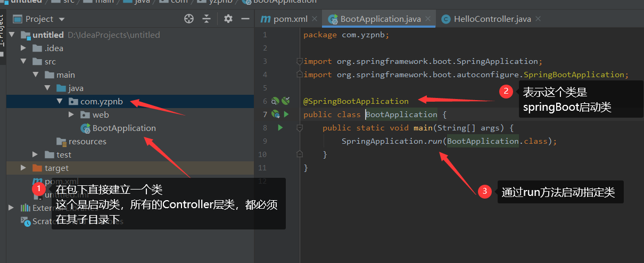Click Spring bean gutter icon on line 7
The height and width of the screenshot is (263, 644).
(x=275, y=114)
